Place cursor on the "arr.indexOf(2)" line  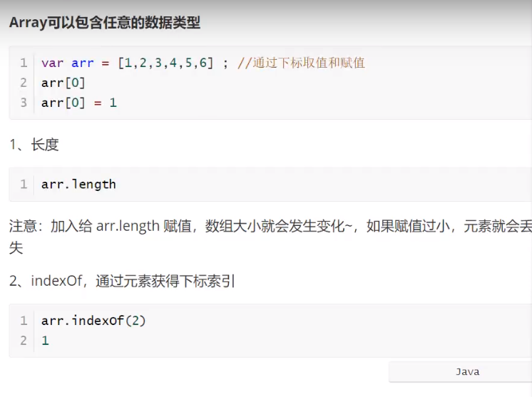(x=93, y=321)
